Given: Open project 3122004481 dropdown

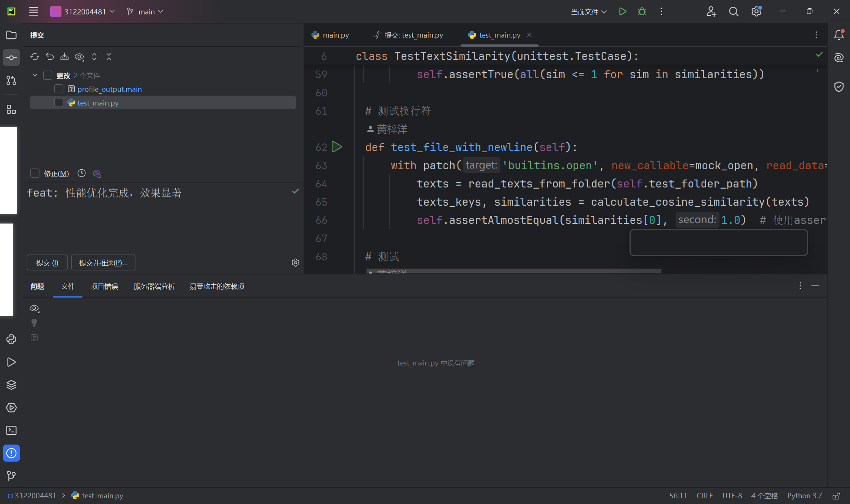Looking at the screenshot, I should 83,11.
